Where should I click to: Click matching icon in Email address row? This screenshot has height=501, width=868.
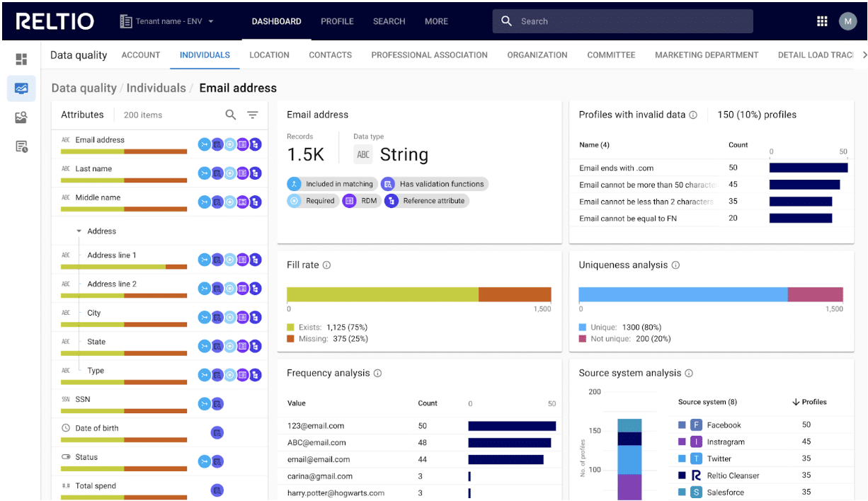205,144
